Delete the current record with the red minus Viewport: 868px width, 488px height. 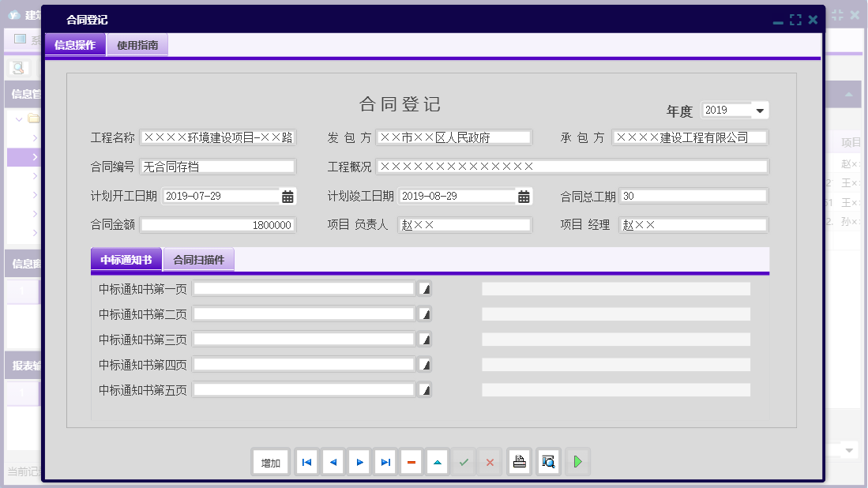[411, 462]
